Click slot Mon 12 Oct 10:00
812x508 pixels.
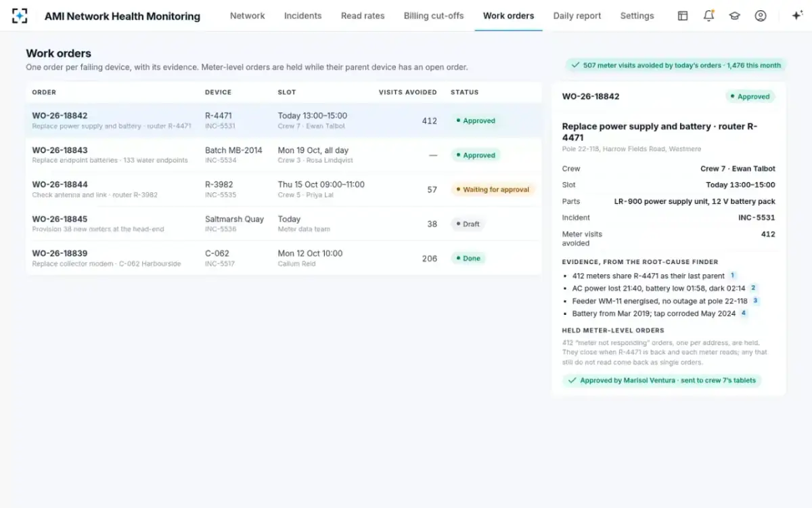pyautogui.click(x=310, y=253)
